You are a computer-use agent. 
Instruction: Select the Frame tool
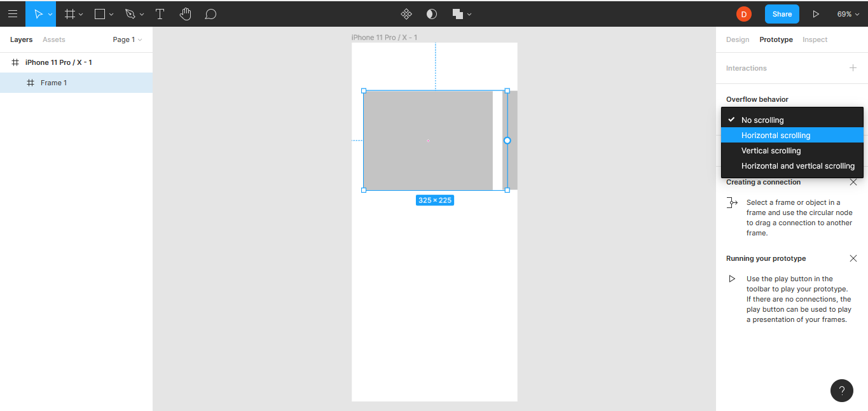click(71, 13)
